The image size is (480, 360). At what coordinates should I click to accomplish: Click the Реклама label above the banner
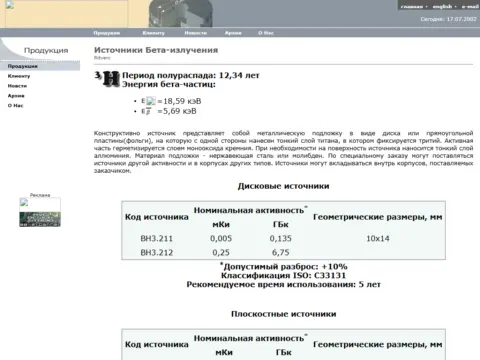[40, 195]
